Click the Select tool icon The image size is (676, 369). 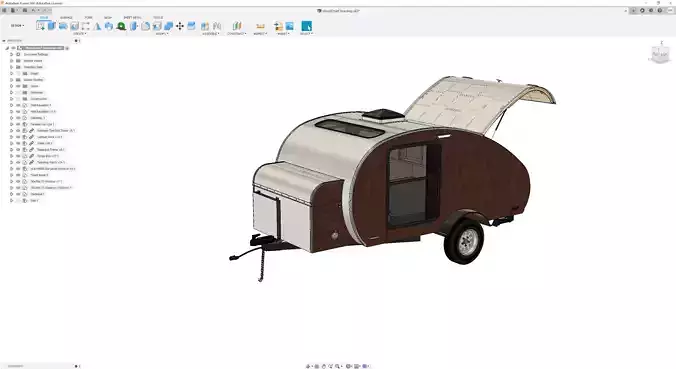[x=307, y=26]
